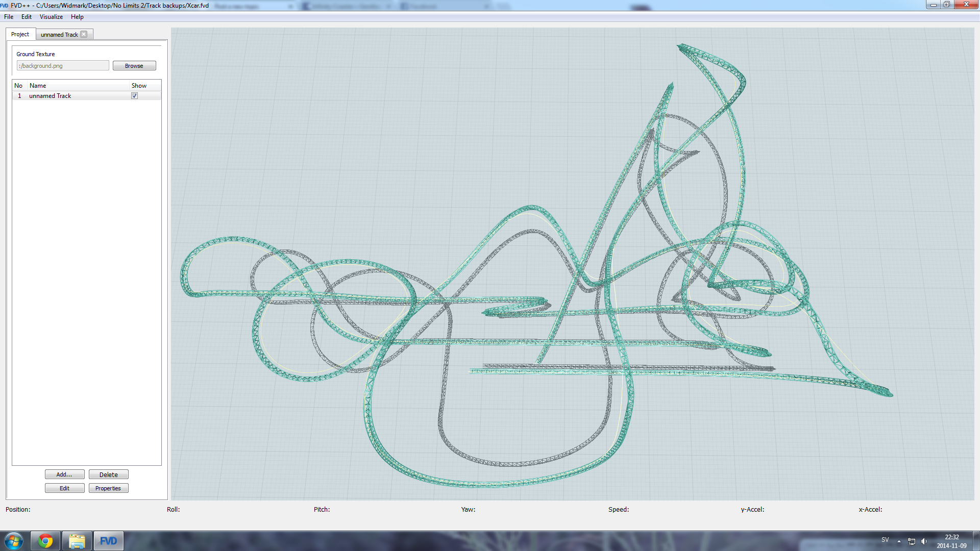The image size is (980, 551).
Task: Open Chrome from the taskbar
Action: [x=45, y=541]
